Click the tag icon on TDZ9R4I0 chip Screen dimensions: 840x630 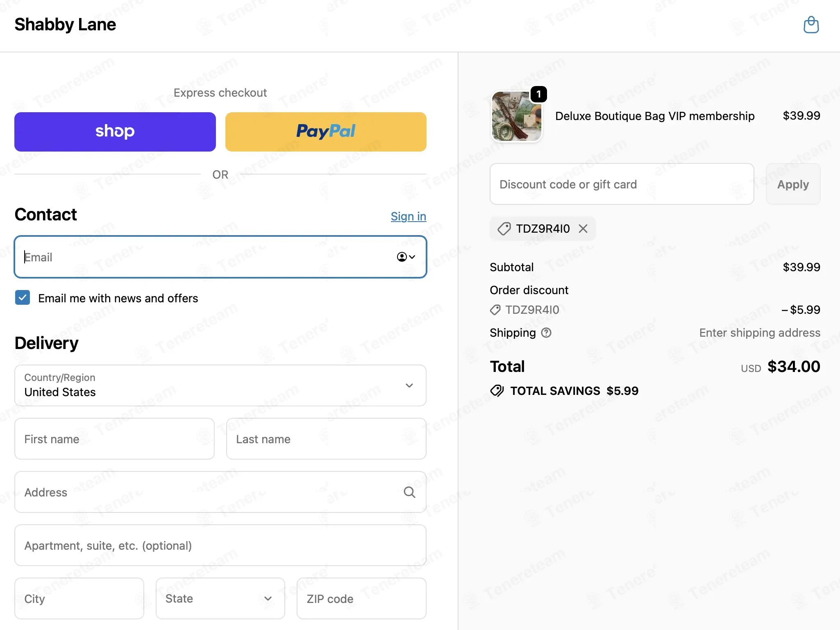pos(504,229)
